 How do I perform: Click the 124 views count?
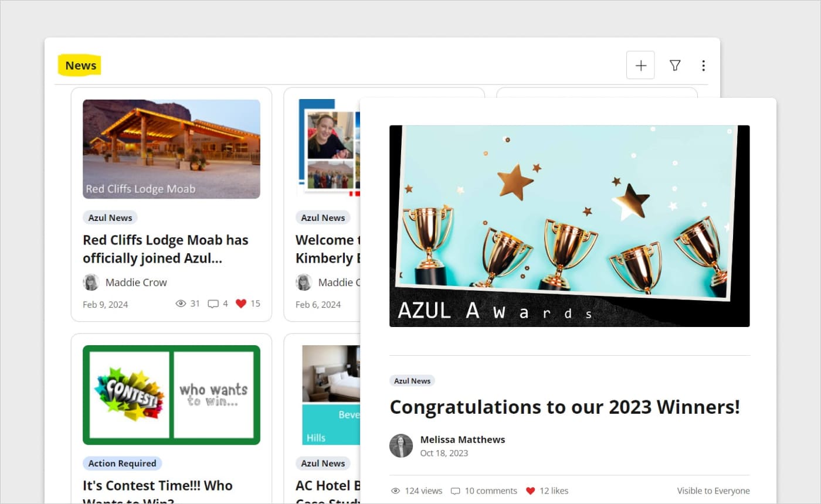coord(423,491)
